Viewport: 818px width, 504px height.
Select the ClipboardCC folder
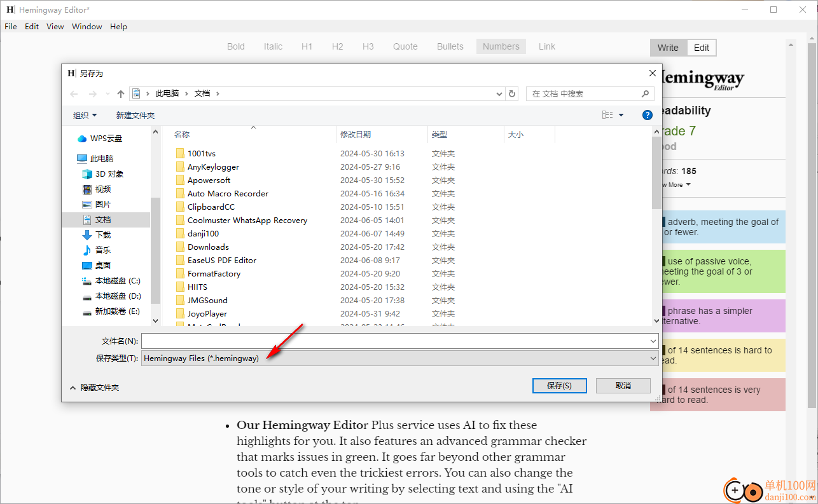pyautogui.click(x=211, y=207)
